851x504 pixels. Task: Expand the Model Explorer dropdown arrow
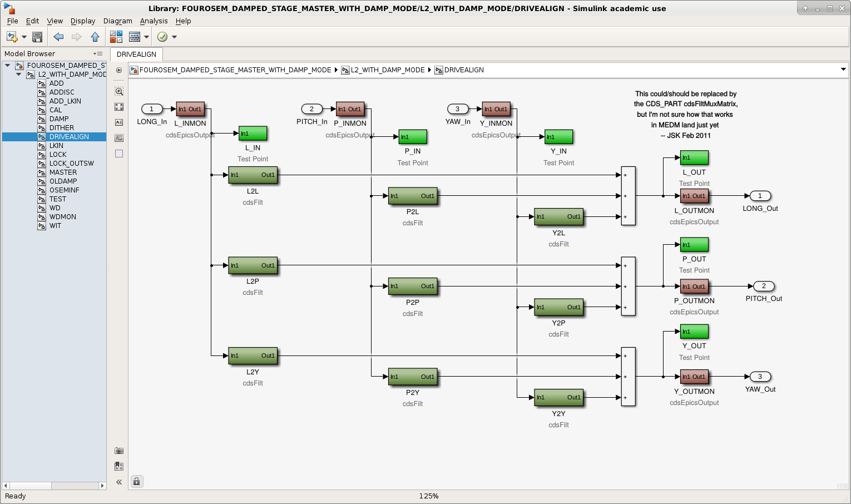147,37
